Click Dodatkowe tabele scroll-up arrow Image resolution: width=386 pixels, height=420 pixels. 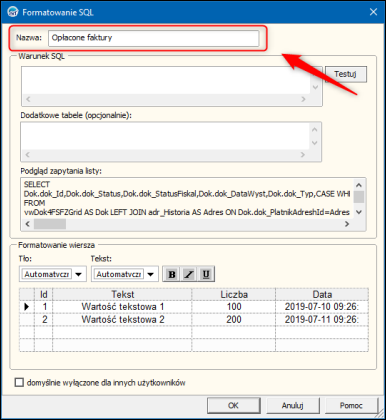click(314, 130)
